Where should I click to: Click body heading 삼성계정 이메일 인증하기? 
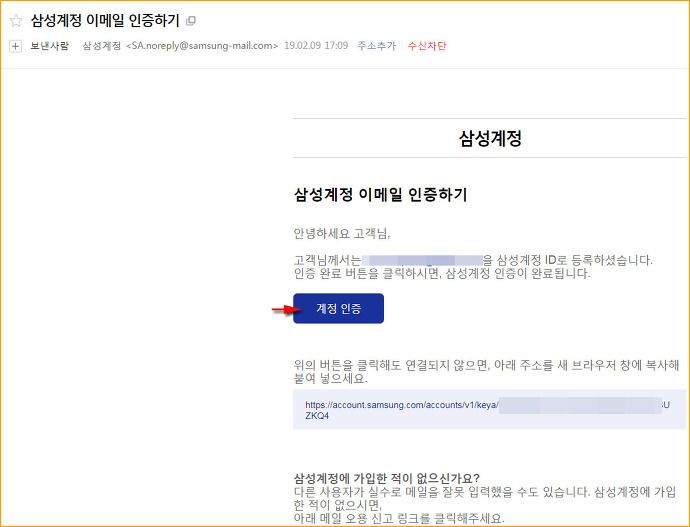(380, 194)
